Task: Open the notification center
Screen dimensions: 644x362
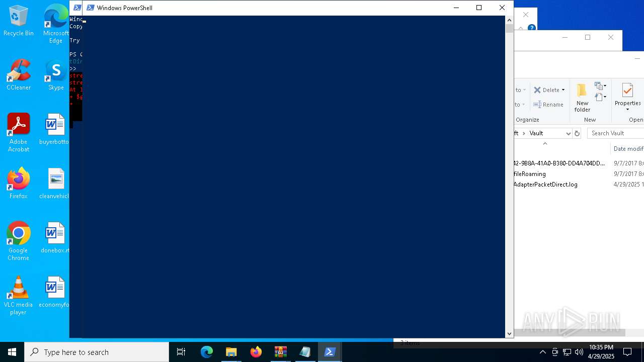Action: [627, 352]
